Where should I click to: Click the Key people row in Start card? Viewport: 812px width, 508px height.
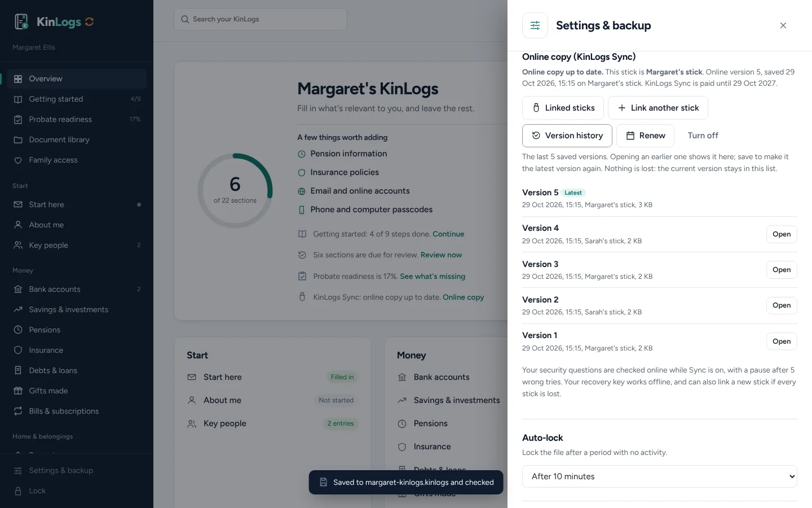(273, 423)
